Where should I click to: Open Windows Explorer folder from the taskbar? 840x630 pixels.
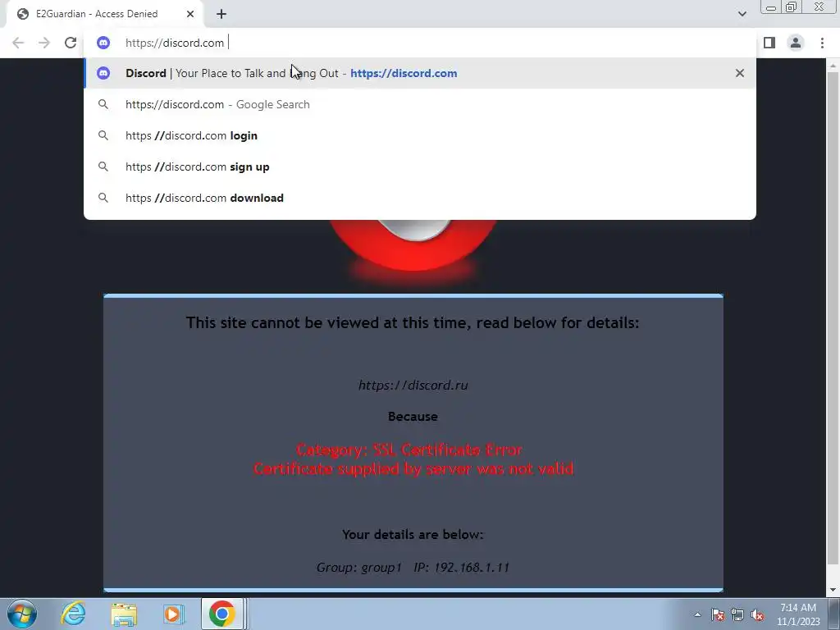click(x=124, y=614)
